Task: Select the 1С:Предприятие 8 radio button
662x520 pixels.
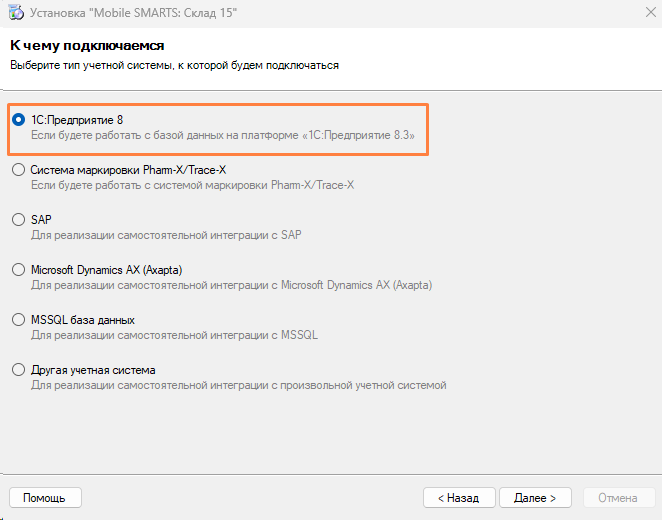Action: (18, 119)
